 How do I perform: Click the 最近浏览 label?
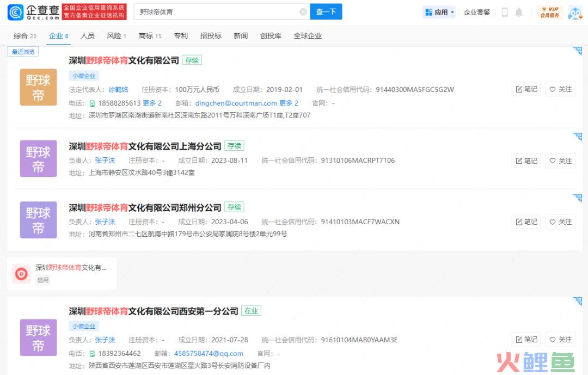coord(23,52)
